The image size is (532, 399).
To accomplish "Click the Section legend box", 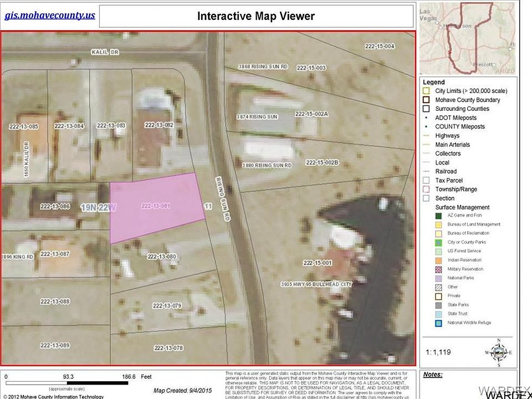I will point(426,198).
